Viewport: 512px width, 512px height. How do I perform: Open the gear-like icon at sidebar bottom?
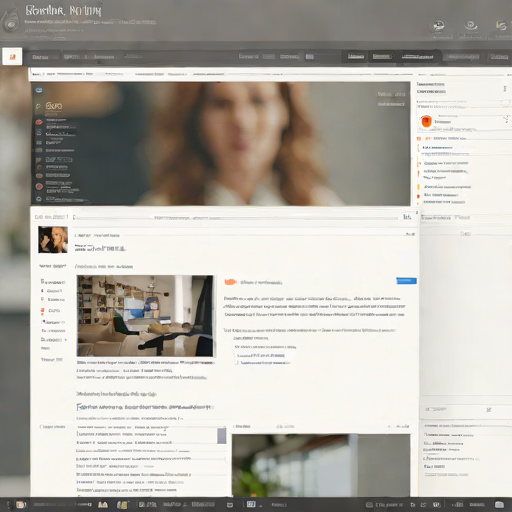click(39, 199)
